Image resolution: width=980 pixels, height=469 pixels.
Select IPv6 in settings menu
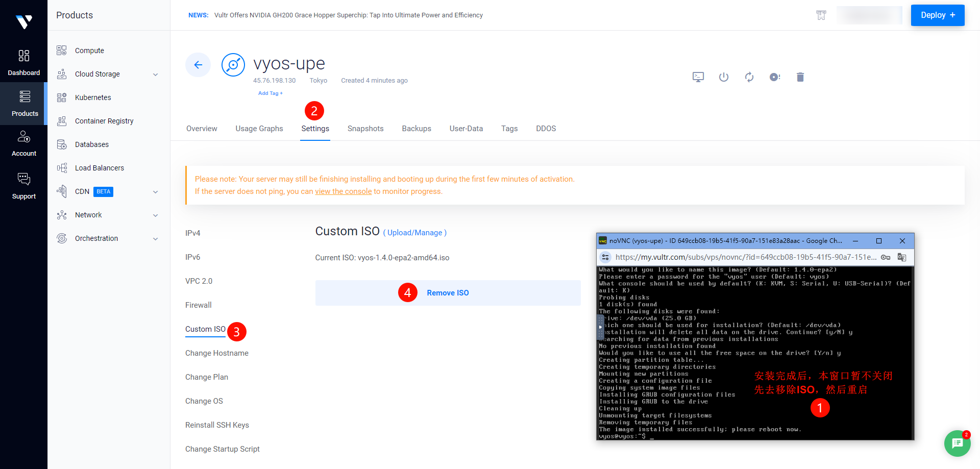(192, 257)
